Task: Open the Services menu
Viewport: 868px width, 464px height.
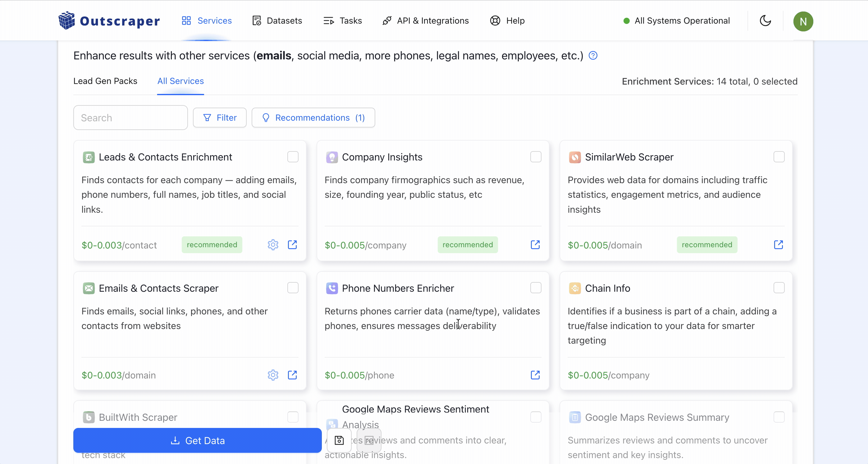Action: 207,21
